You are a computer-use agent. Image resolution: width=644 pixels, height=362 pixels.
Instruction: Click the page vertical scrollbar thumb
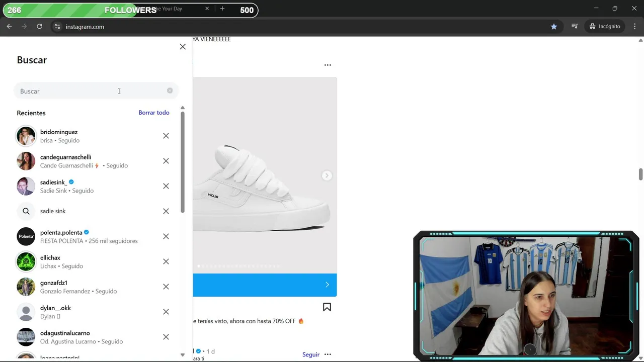[640, 174]
